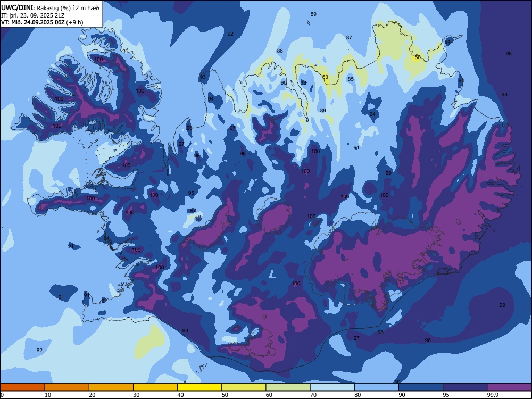
Task: Click the purple above-99.9 legend swatch
Action: (x=509, y=387)
